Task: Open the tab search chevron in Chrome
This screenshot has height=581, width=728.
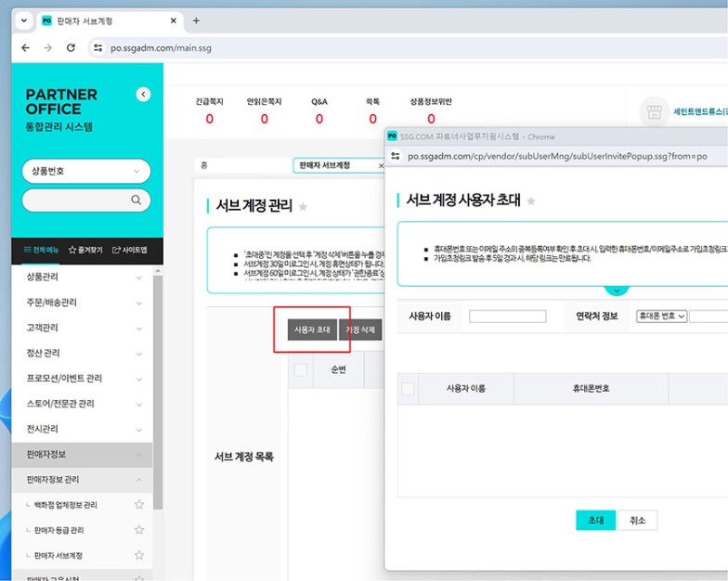Action: click(x=24, y=20)
